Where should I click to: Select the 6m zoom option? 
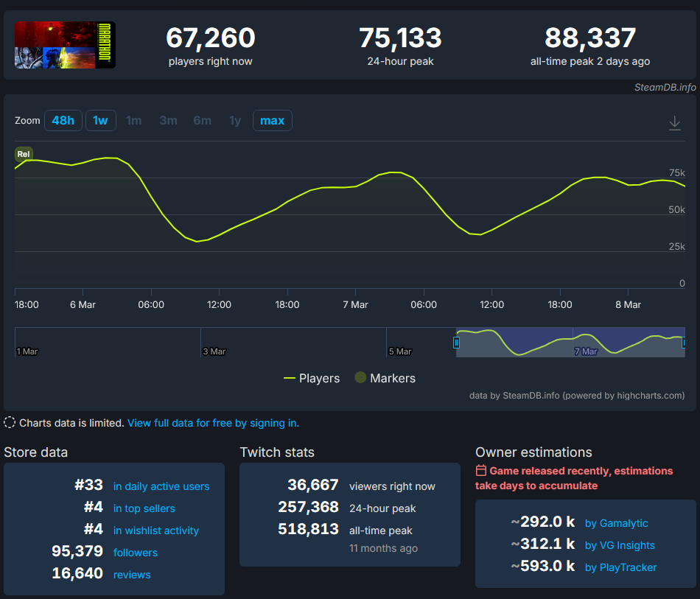point(202,121)
